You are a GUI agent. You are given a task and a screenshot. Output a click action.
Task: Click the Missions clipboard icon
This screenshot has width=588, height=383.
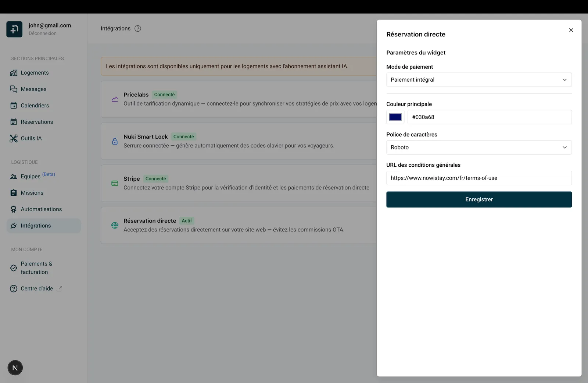coord(14,193)
